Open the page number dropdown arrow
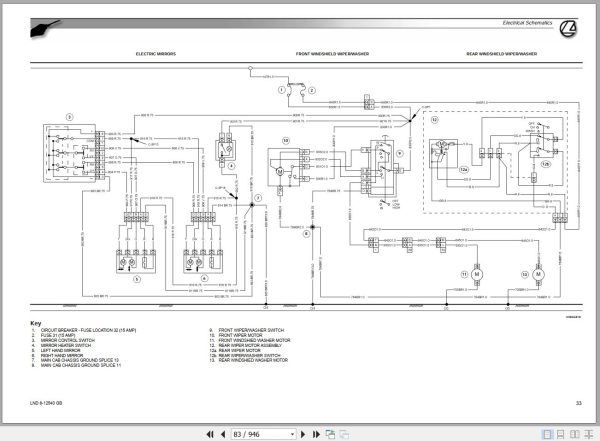 click(292, 434)
